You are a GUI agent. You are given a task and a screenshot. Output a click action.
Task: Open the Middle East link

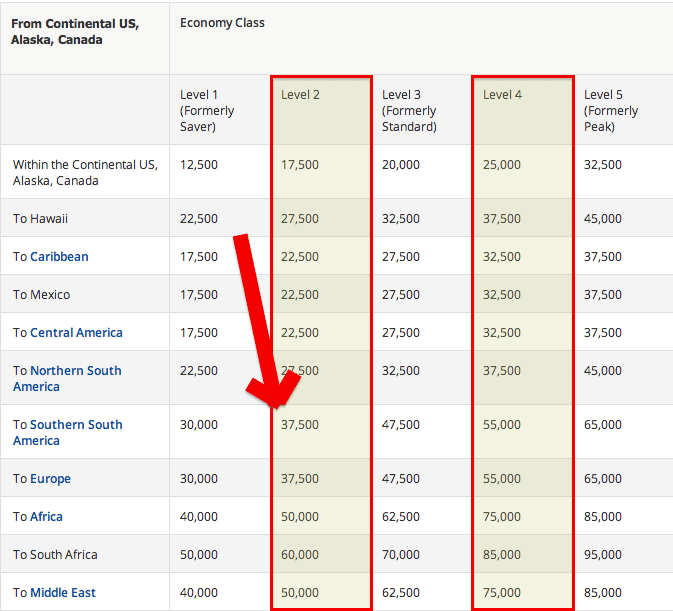click(x=63, y=593)
